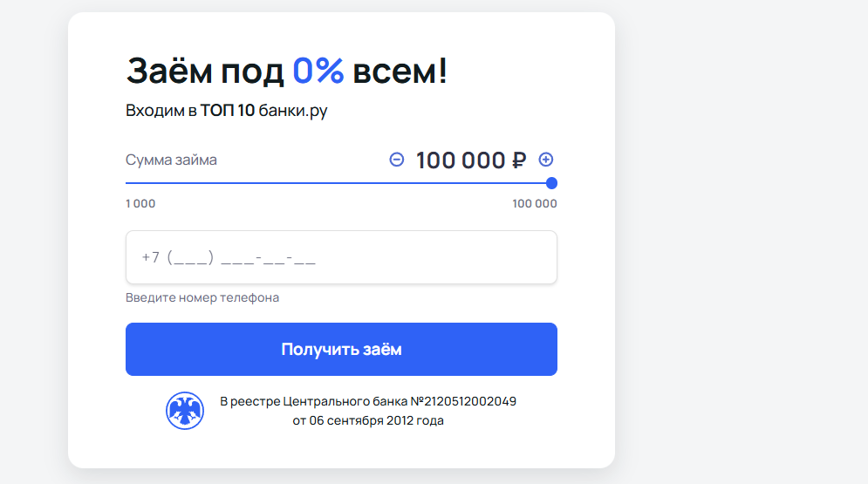Increase loan amount with plus icon
The width and height of the screenshot is (868, 484).
(546, 160)
